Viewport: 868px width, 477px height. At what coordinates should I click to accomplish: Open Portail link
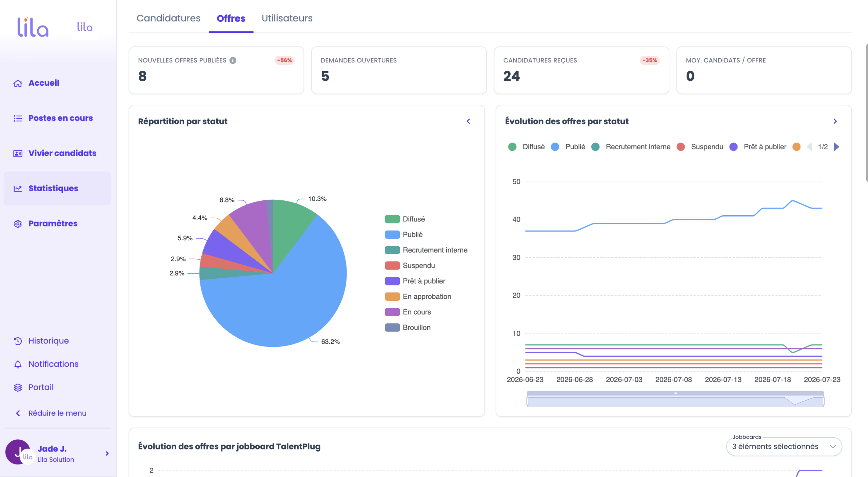tap(41, 387)
